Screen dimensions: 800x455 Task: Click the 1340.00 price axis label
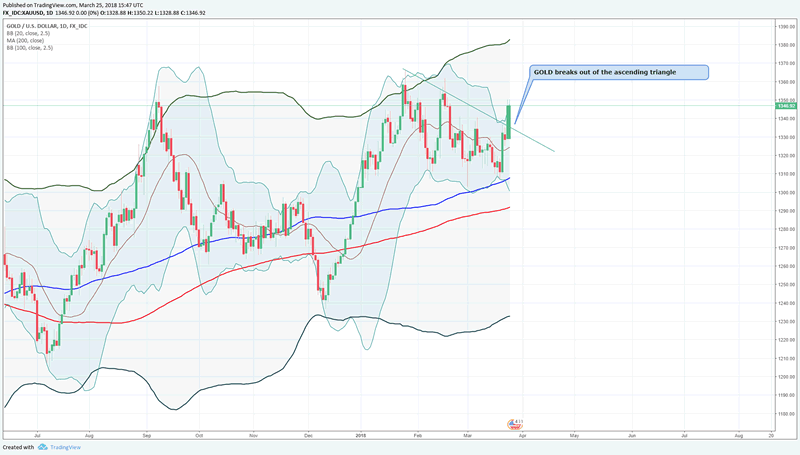pos(786,119)
